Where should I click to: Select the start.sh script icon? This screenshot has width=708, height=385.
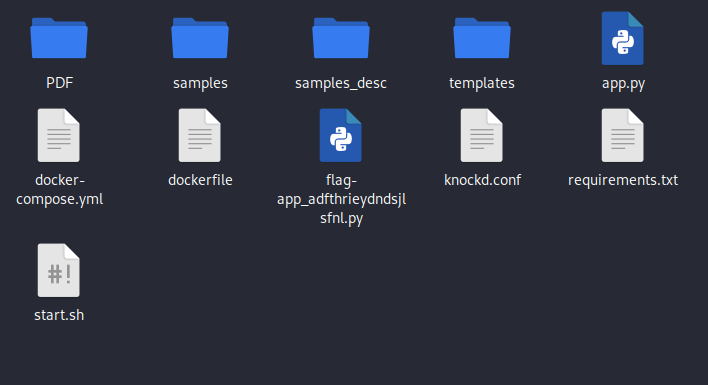click(59, 270)
